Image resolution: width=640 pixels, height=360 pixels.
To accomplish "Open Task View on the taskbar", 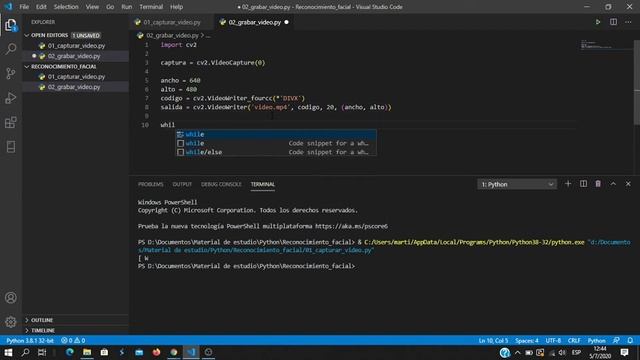I will 42,352.
